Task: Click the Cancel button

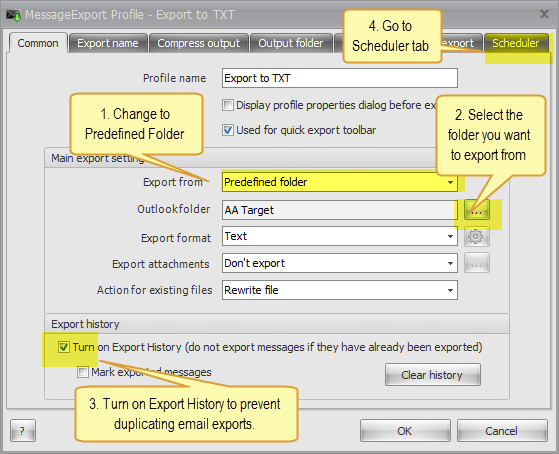Action: (x=502, y=431)
